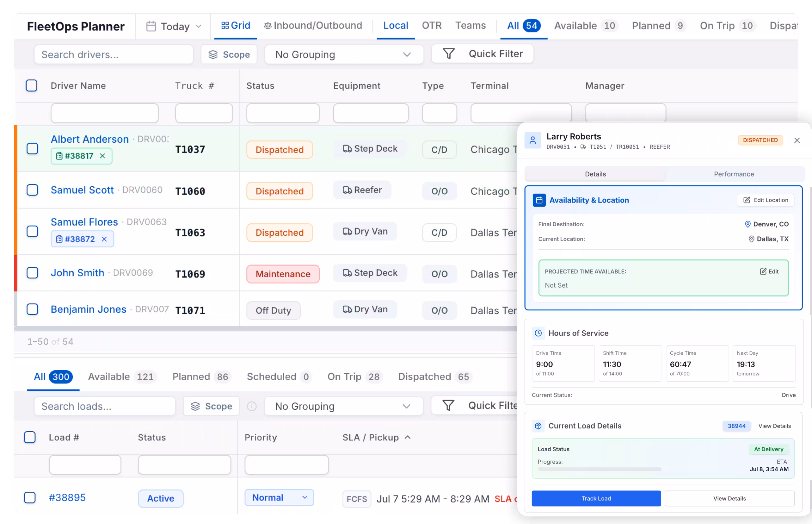Remove load tag #38872 with its X
Viewport: 812px width, 524px height.
[104, 239]
